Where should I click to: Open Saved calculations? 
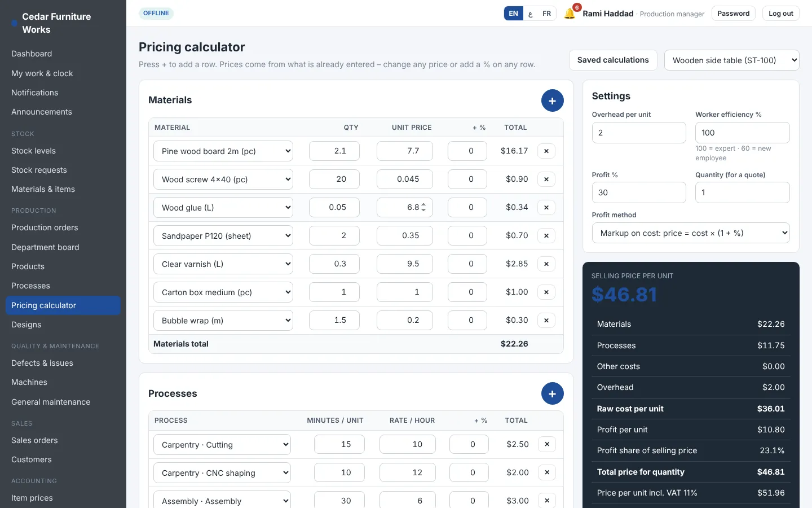pyautogui.click(x=613, y=60)
